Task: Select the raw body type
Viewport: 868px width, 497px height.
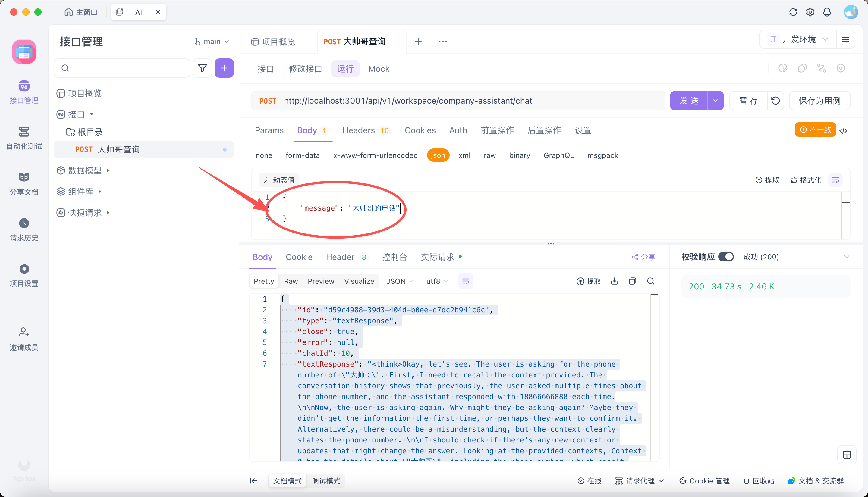Action: coord(489,155)
